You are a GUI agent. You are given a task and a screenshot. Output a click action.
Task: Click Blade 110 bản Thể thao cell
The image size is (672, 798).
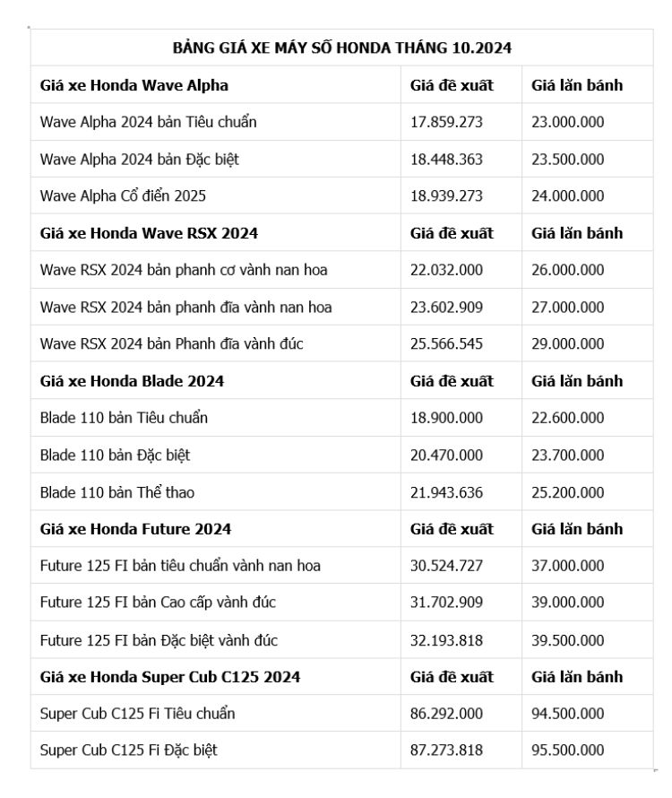(117, 492)
